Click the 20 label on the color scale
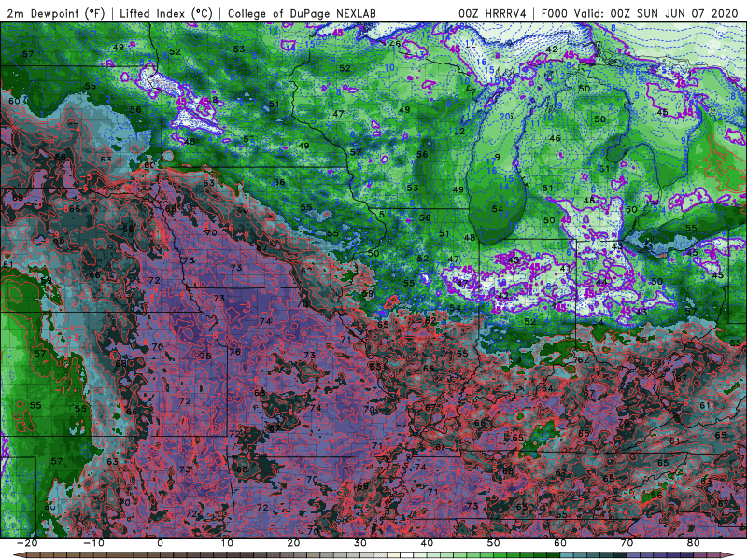Viewport: 747px width, 560px height. pos(293,543)
